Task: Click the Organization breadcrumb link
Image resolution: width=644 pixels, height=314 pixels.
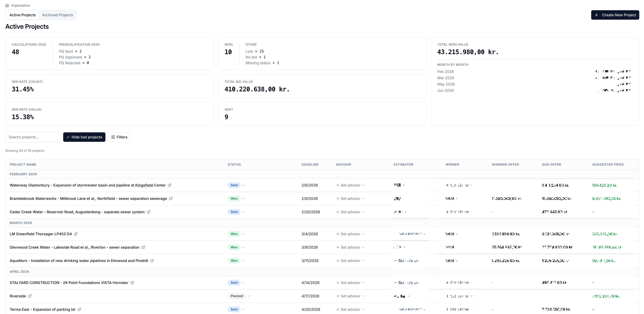Action: [20, 6]
